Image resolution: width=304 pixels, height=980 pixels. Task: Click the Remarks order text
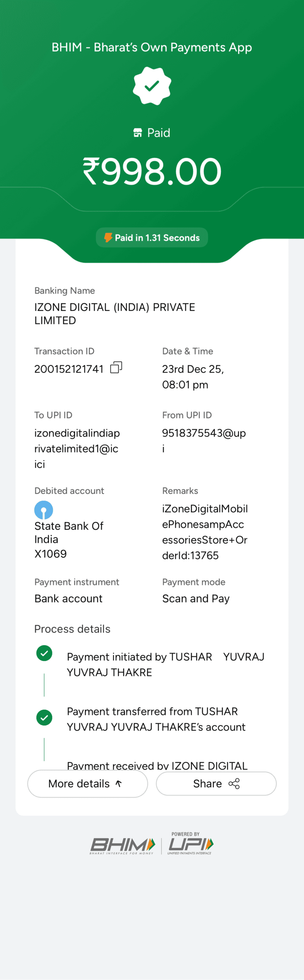point(204,532)
